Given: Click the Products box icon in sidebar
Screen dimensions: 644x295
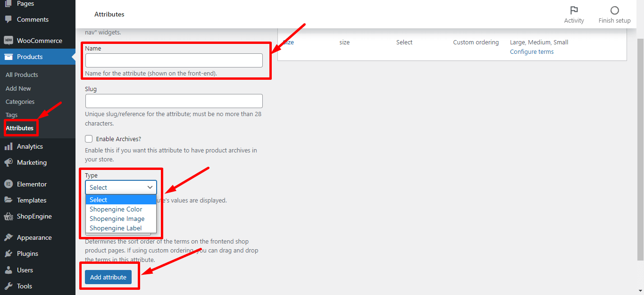Looking at the screenshot, I should pos(9,56).
